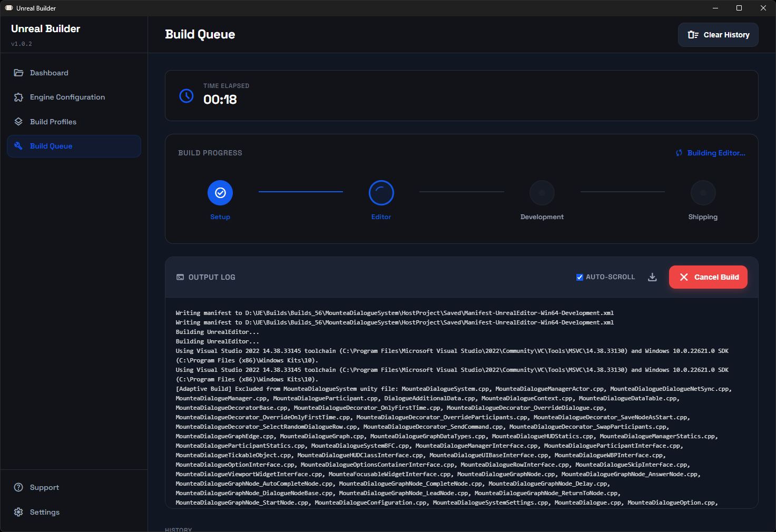Click the Build Profiles layers icon
Screen dimensions: 776x532
tap(18, 122)
